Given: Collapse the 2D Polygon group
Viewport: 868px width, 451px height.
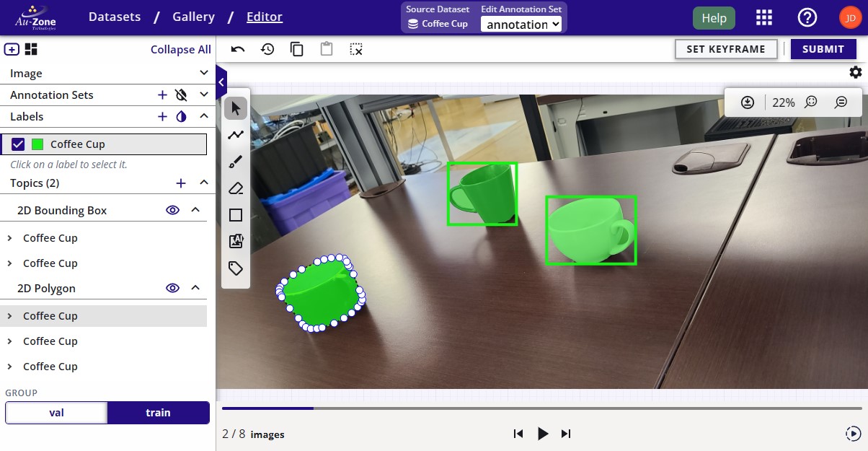Looking at the screenshot, I should point(195,288).
